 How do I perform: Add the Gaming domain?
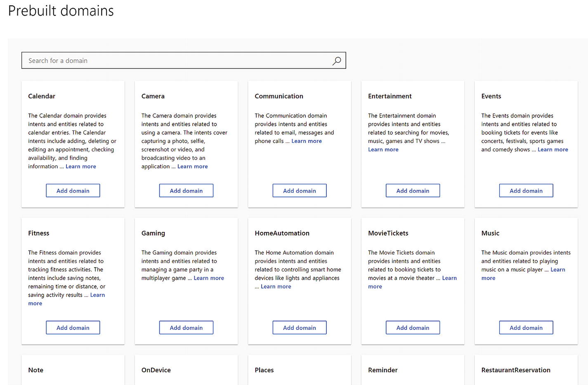pos(186,328)
